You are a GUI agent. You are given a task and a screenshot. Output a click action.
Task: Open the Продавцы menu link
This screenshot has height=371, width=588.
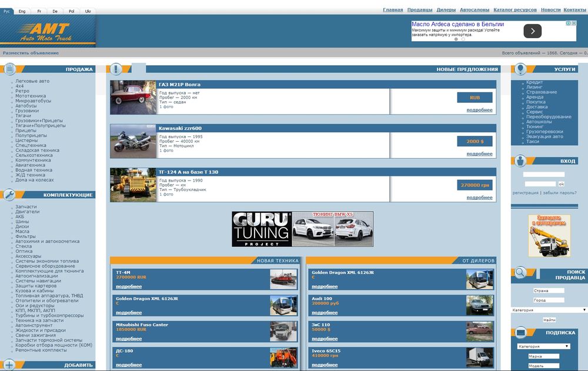coord(420,10)
